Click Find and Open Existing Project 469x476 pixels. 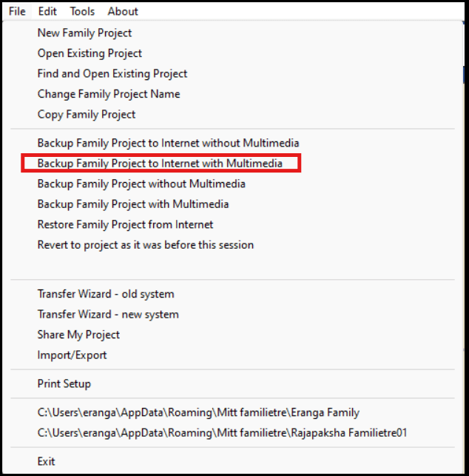pyautogui.click(x=112, y=74)
